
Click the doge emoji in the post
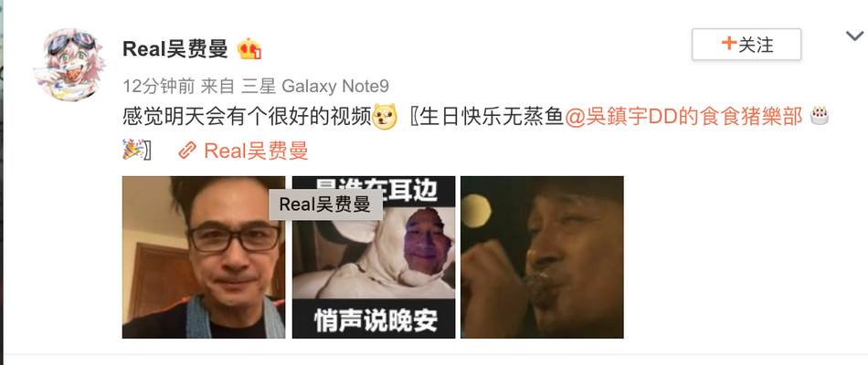(384, 117)
